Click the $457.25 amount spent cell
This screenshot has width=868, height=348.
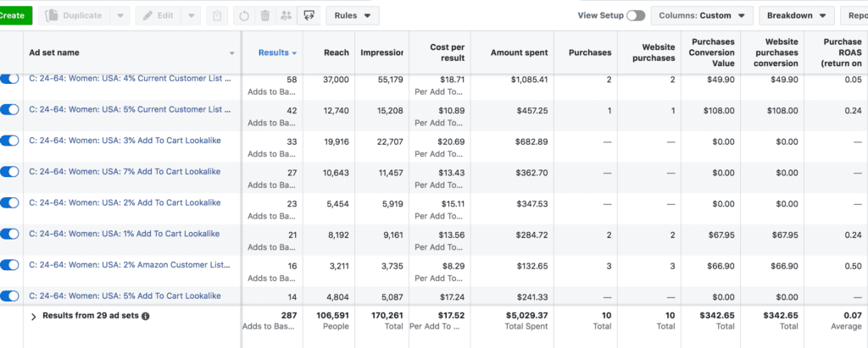pos(531,111)
